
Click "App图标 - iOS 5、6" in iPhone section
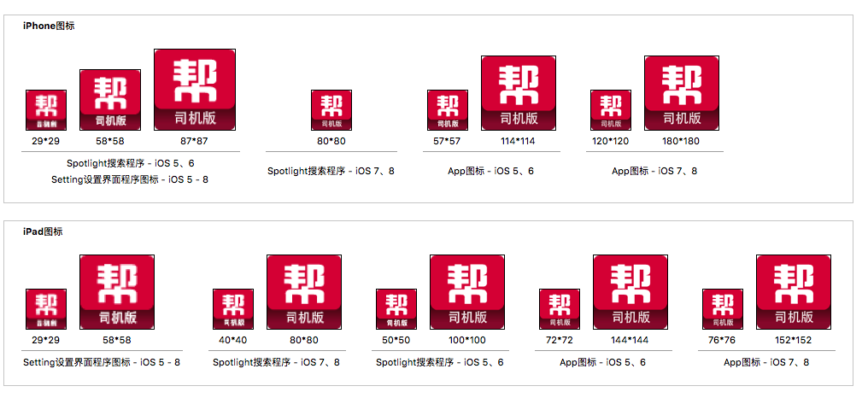click(491, 171)
